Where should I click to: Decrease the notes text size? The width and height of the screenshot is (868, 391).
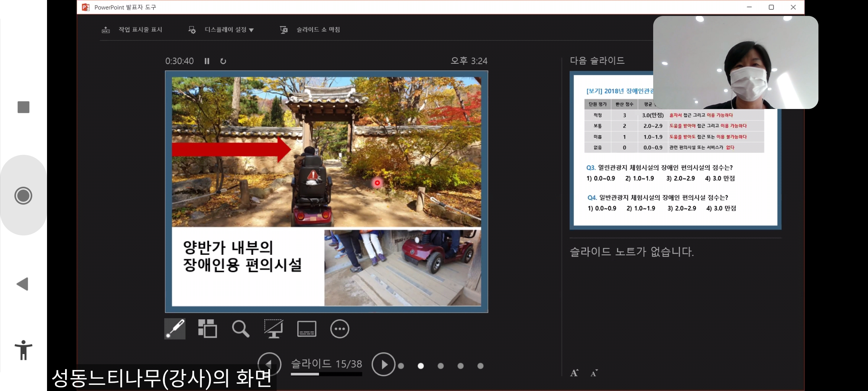594,373
